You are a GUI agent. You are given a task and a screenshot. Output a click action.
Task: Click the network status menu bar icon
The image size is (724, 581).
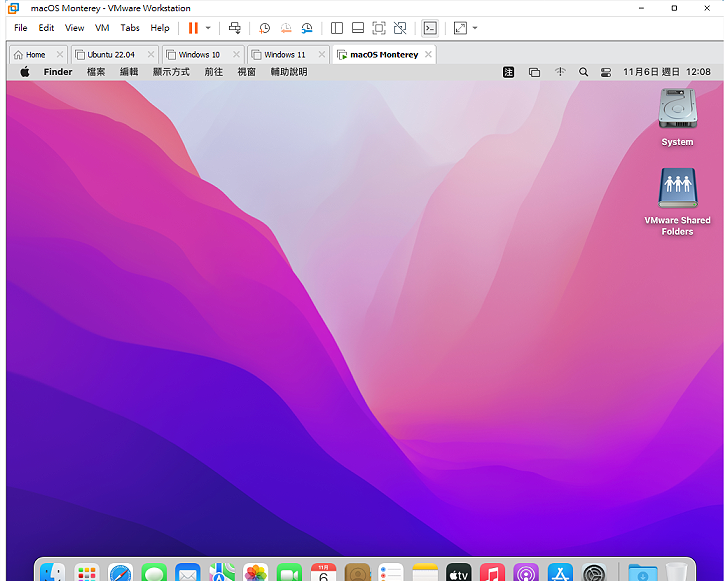tap(560, 72)
